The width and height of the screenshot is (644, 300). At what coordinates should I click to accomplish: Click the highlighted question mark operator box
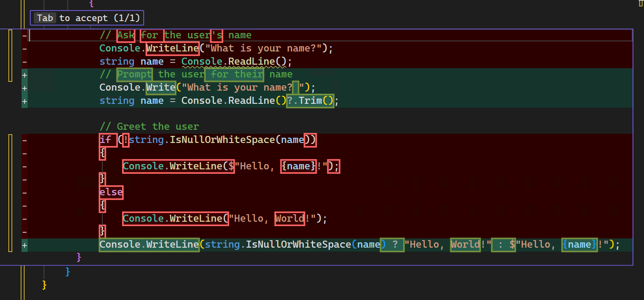(x=392, y=245)
